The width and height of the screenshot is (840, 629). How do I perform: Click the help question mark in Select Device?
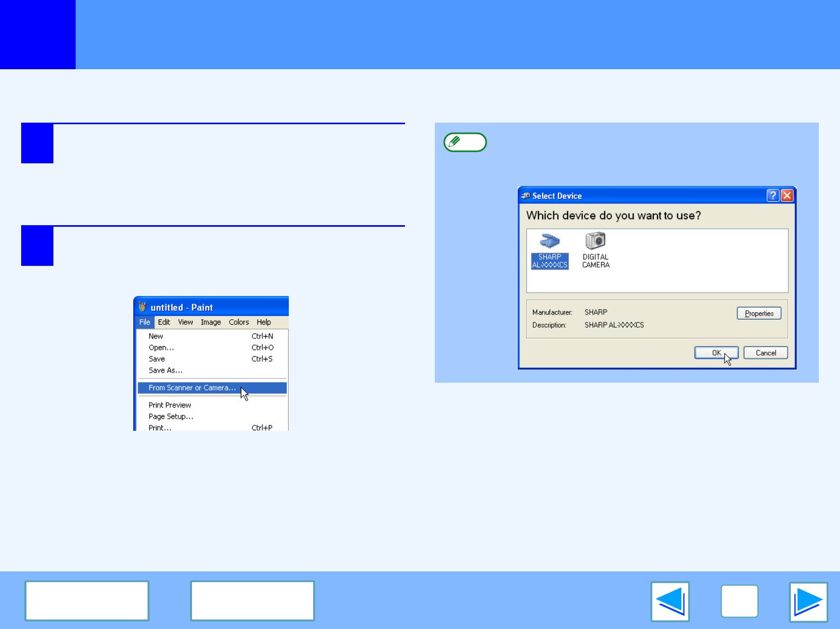[772, 196]
